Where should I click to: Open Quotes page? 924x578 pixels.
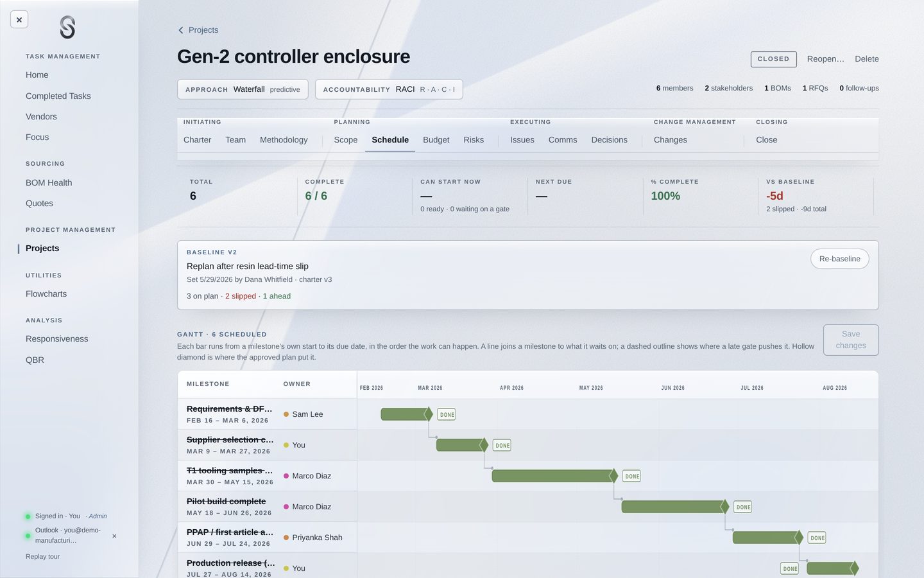click(x=39, y=203)
